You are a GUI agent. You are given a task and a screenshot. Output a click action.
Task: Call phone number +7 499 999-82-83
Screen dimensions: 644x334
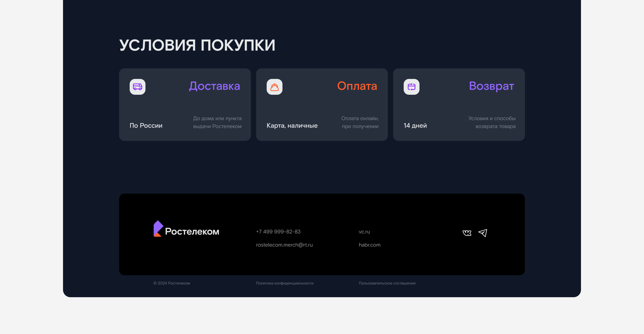[278, 231]
